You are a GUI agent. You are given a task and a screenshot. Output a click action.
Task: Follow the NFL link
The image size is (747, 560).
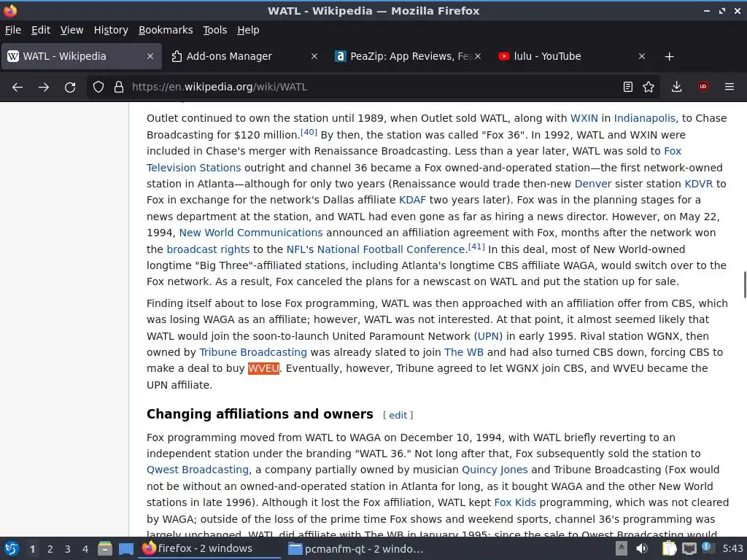(295, 249)
